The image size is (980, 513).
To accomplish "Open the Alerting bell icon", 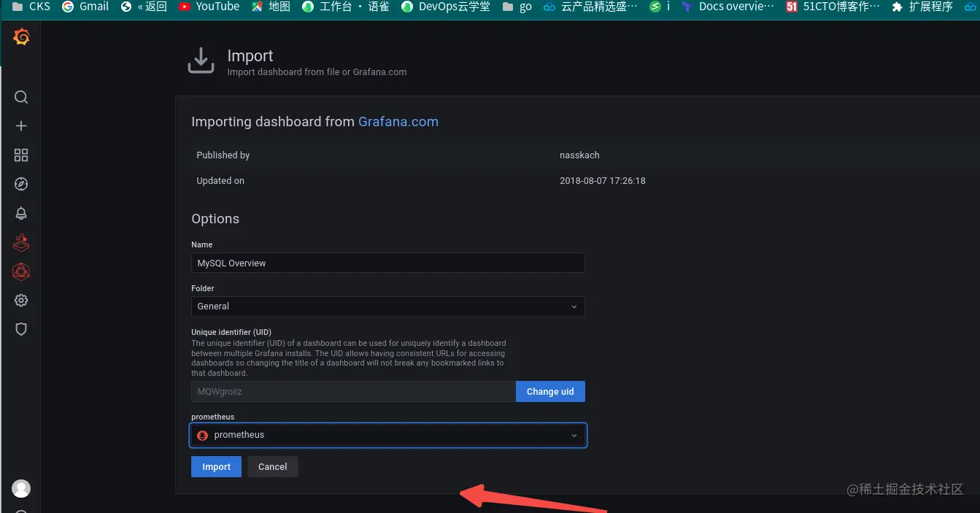I will [21, 213].
